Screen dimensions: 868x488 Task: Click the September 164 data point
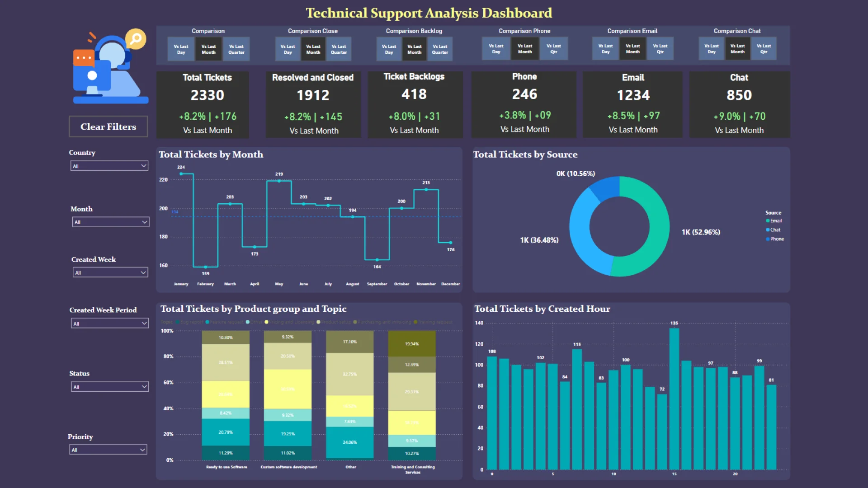point(377,260)
